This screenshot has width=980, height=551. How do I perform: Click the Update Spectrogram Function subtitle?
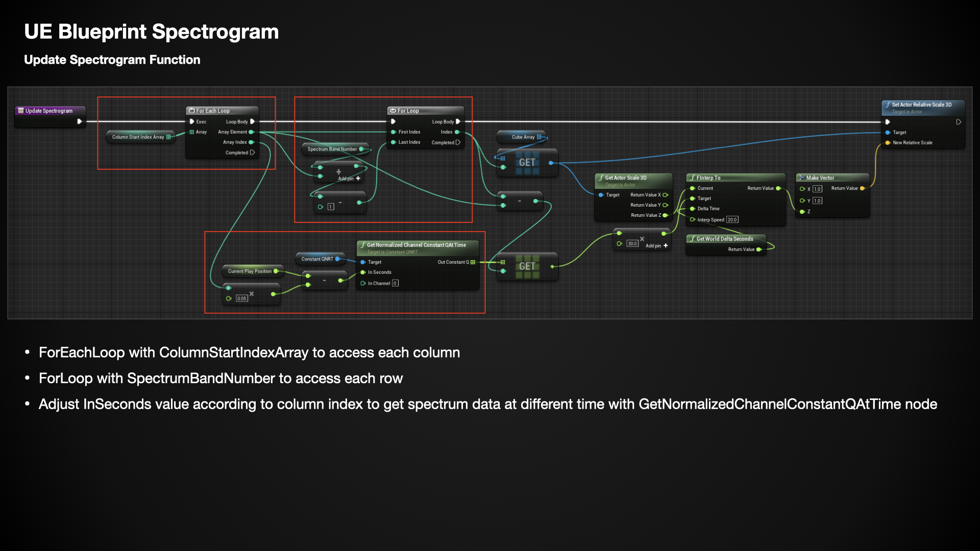[x=112, y=60]
